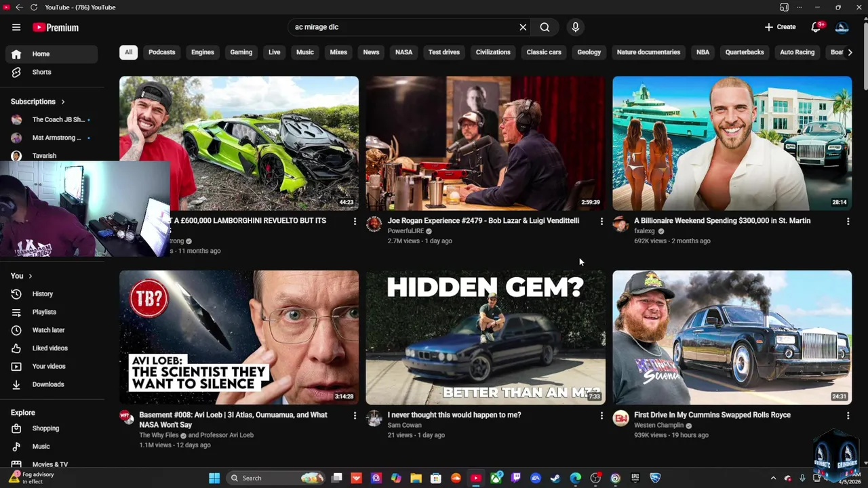Click the YouTube Premium logo
This screenshot has height=488, width=868.
coord(56,27)
